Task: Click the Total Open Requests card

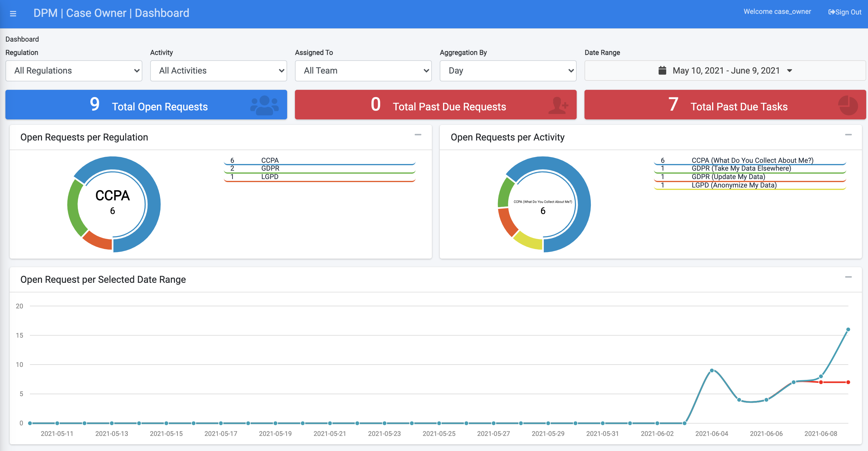Action: point(146,105)
